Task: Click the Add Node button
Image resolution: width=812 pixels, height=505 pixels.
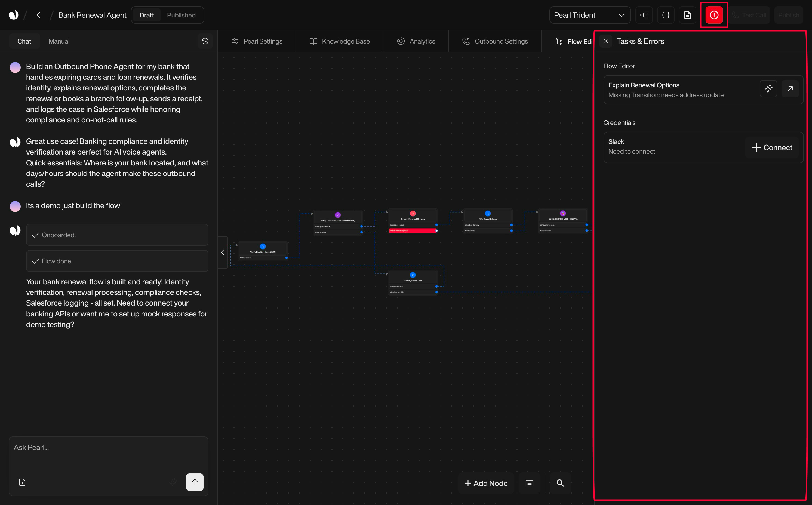Action: pyautogui.click(x=486, y=483)
